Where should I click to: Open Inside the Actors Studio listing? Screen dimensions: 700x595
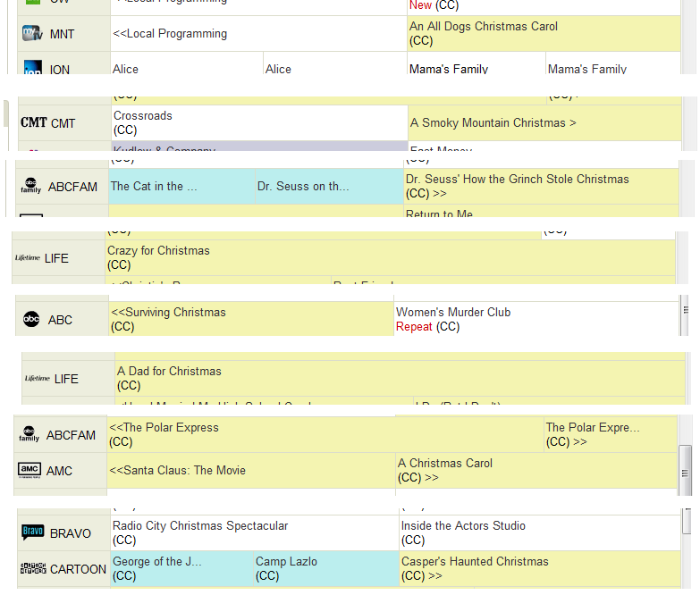540,532
